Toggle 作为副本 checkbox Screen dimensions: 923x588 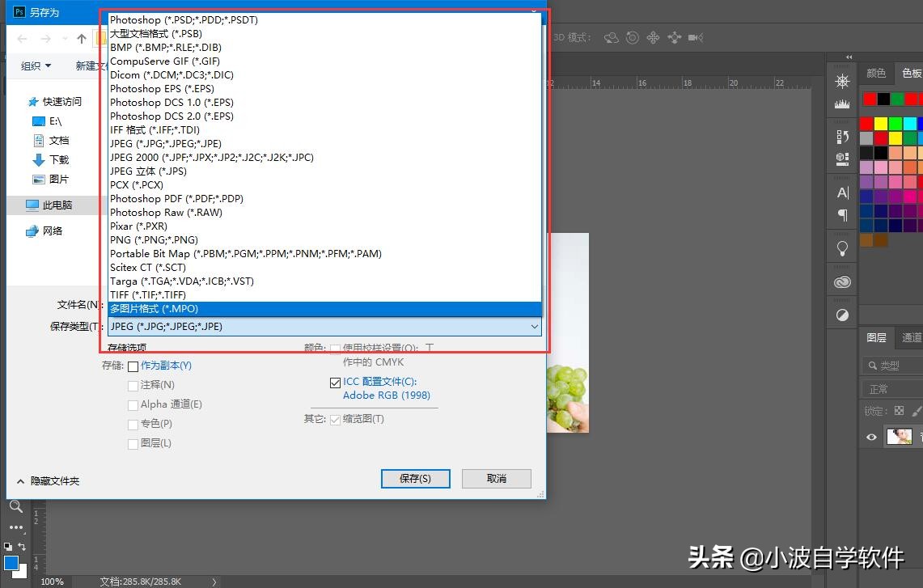(133, 366)
